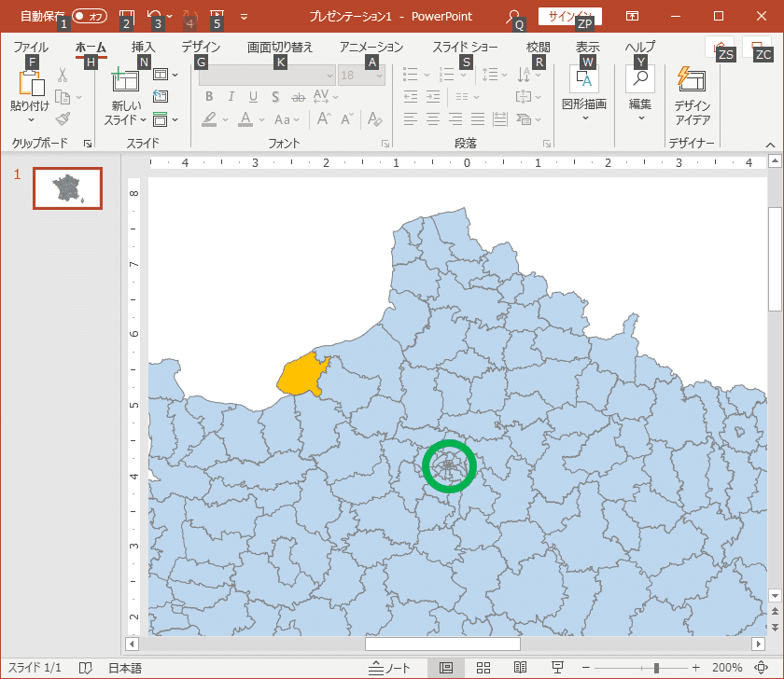Click the Slide Show icon in status bar

coord(557,668)
